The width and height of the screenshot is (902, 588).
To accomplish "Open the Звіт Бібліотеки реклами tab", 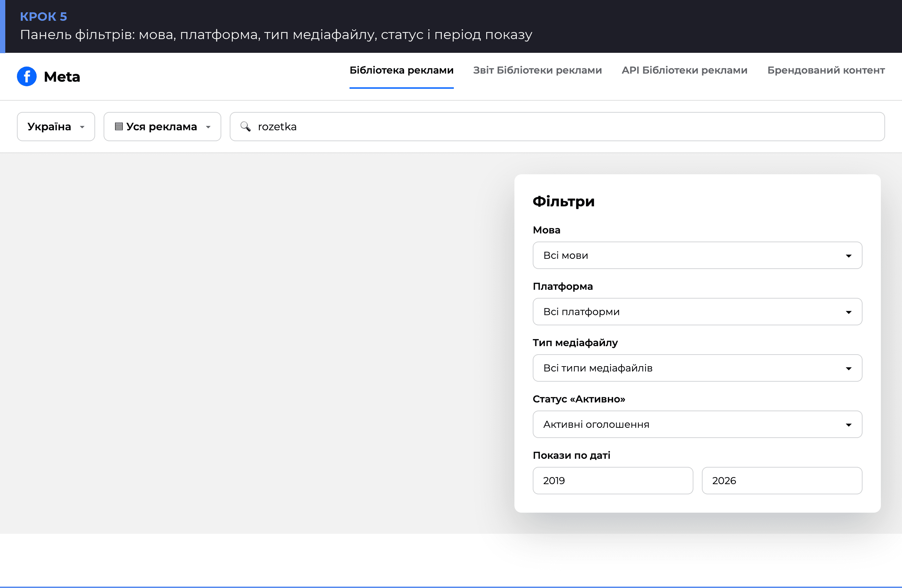I will point(537,70).
